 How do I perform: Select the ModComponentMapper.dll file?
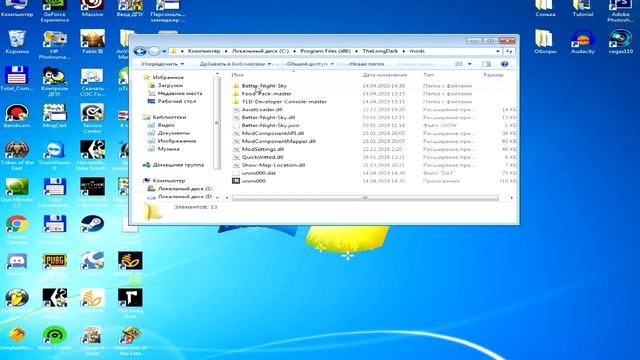[x=278, y=141]
